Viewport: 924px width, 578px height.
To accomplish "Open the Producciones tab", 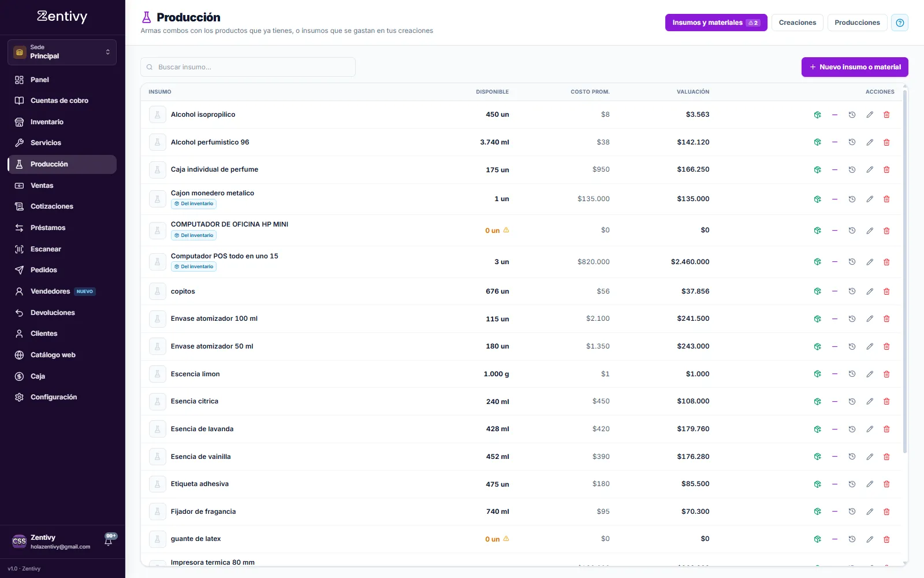I will pos(857,23).
